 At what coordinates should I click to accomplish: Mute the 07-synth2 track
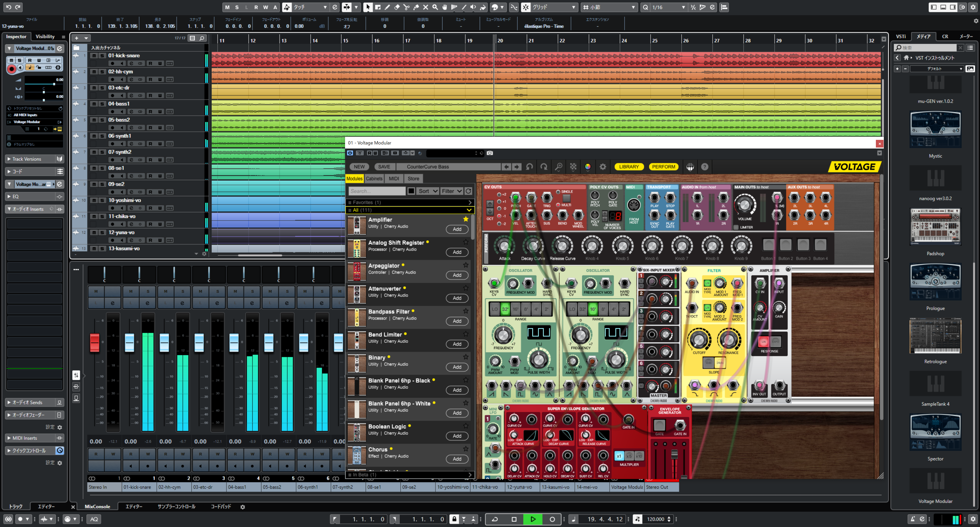[94, 152]
